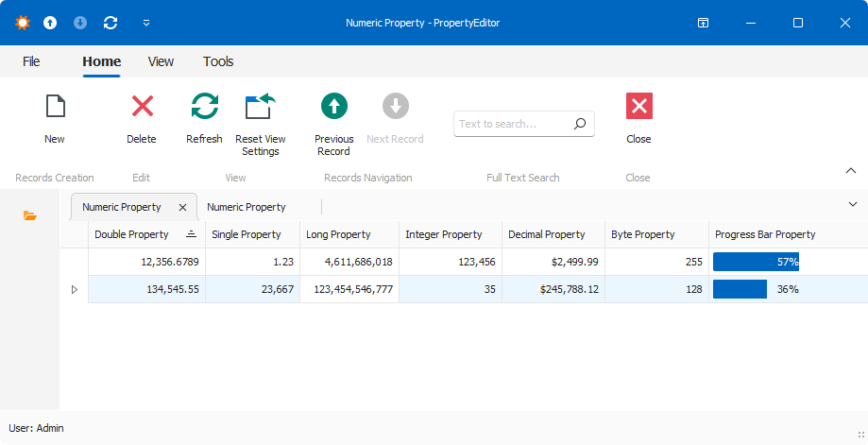Click cell 23,667
The image size is (868, 445).
click(x=252, y=289)
